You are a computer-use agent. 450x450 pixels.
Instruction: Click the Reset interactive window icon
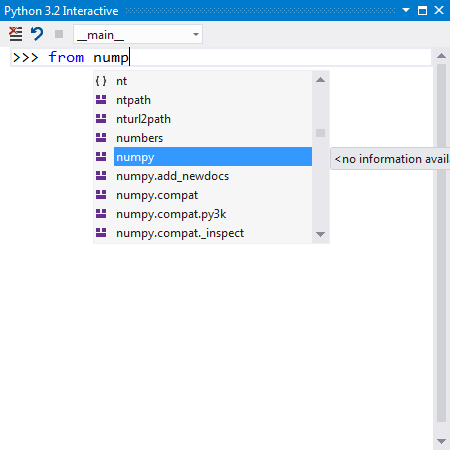pos(37,34)
